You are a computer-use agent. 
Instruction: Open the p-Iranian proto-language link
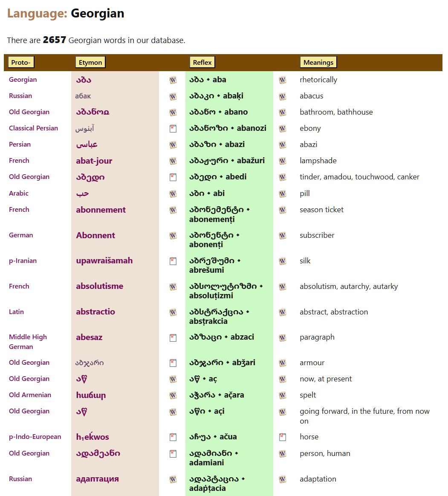coord(23,261)
